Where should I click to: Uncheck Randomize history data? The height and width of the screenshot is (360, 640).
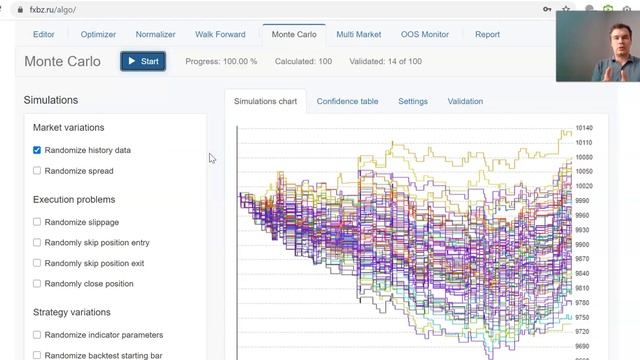point(37,150)
